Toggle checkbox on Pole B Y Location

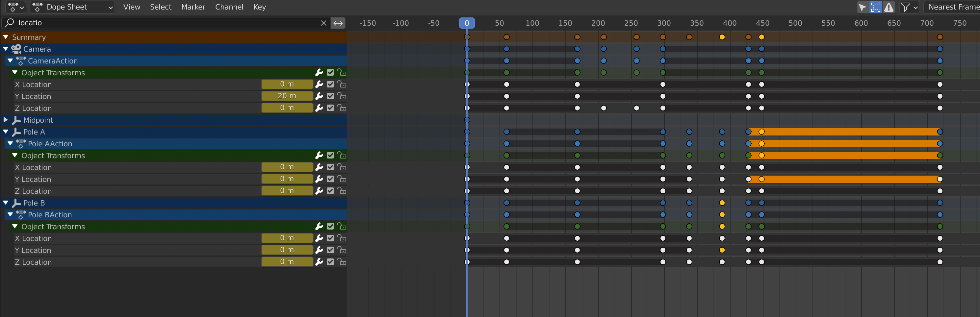[330, 250]
